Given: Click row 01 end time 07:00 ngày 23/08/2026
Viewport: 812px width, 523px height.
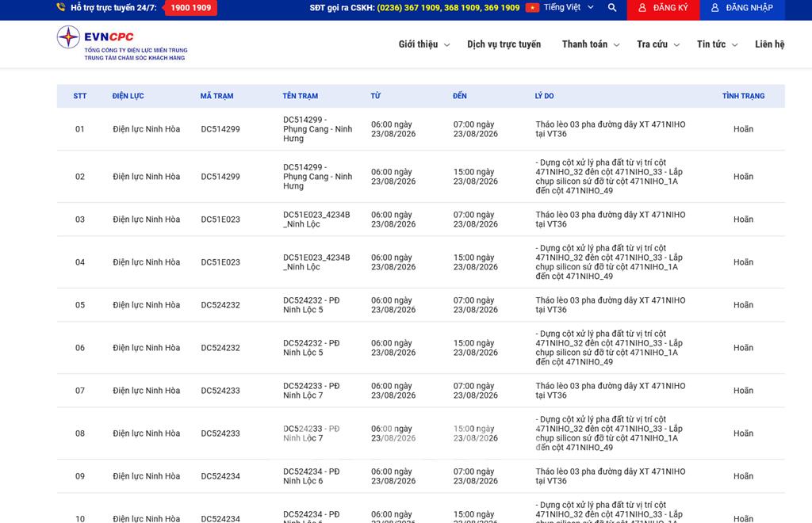Looking at the screenshot, I should point(476,129).
